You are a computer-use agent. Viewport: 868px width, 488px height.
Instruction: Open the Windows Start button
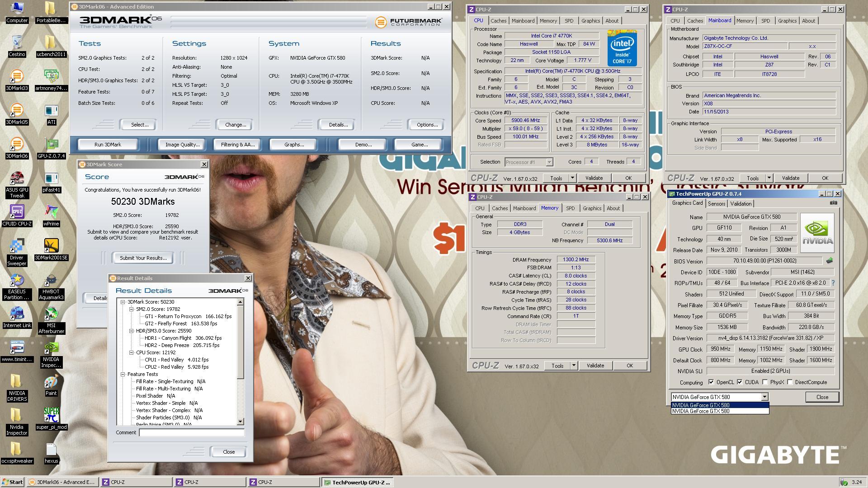(13, 482)
